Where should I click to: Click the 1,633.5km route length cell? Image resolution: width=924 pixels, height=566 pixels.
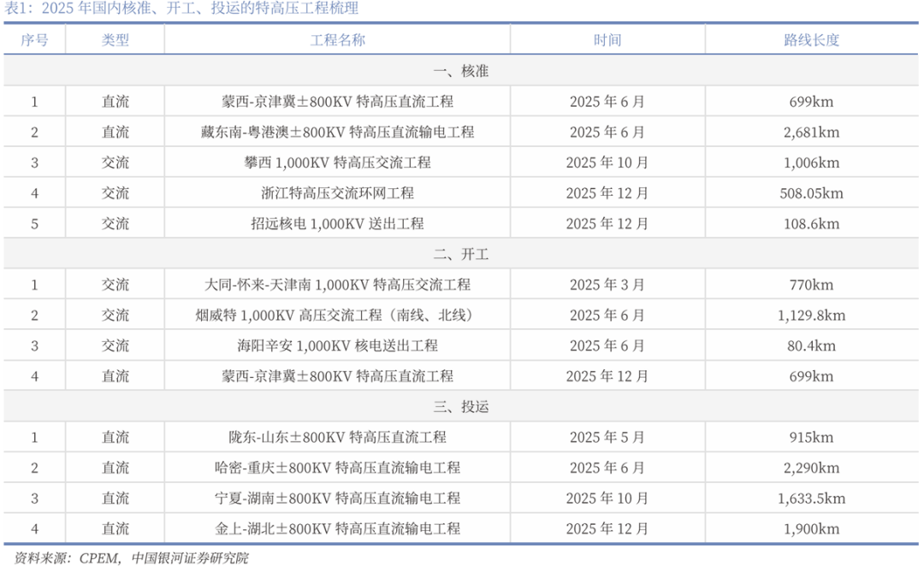coord(811,498)
